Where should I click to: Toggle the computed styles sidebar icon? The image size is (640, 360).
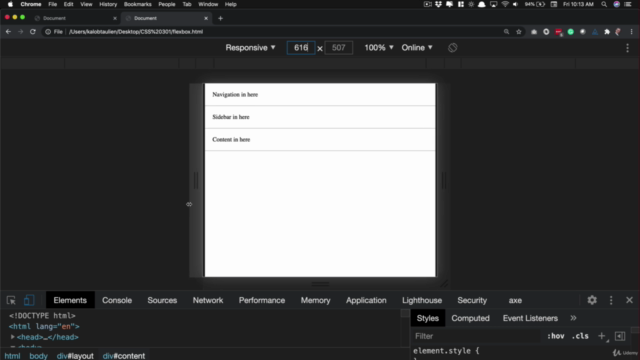coord(620,336)
